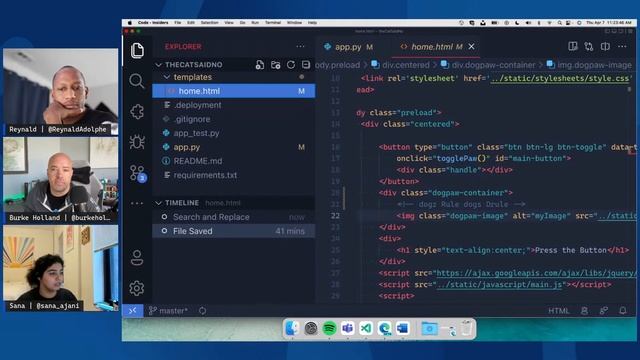Open requirements.txt in Explorer

pos(233,175)
